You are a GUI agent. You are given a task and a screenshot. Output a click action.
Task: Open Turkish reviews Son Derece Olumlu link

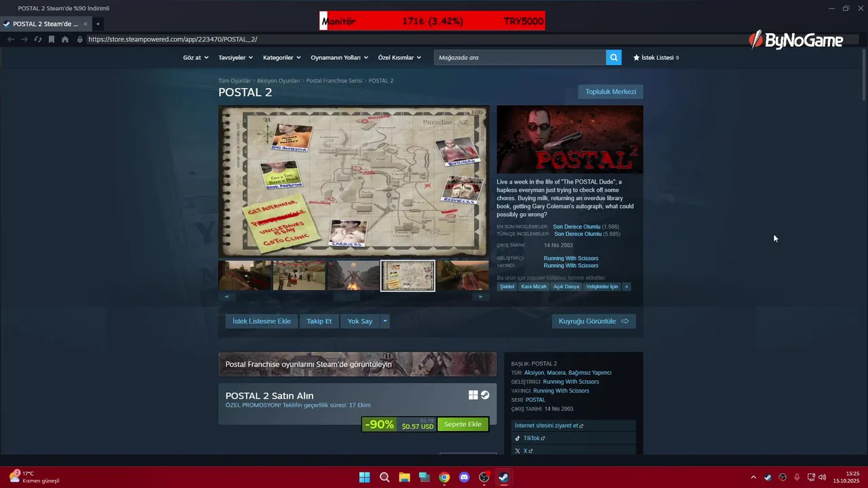click(577, 234)
